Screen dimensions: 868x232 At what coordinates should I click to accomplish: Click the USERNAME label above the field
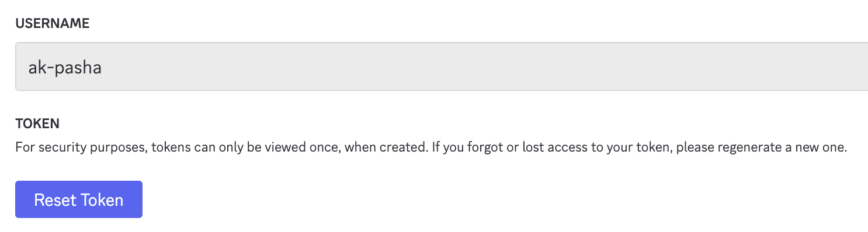[x=53, y=23]
